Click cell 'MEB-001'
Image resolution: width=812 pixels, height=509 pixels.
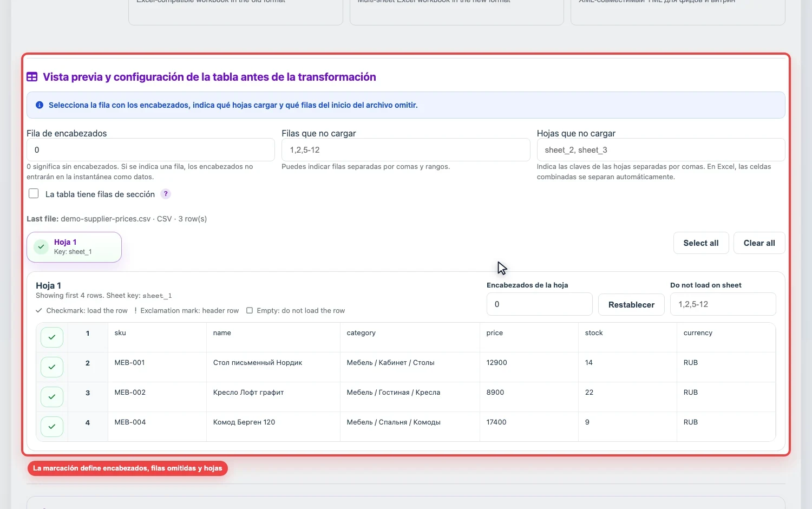click(157, 367)
